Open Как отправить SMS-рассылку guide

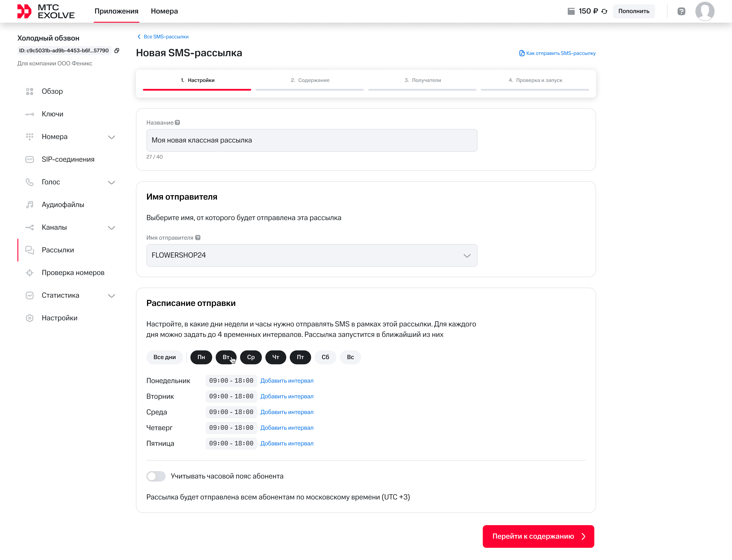(557, 53)
